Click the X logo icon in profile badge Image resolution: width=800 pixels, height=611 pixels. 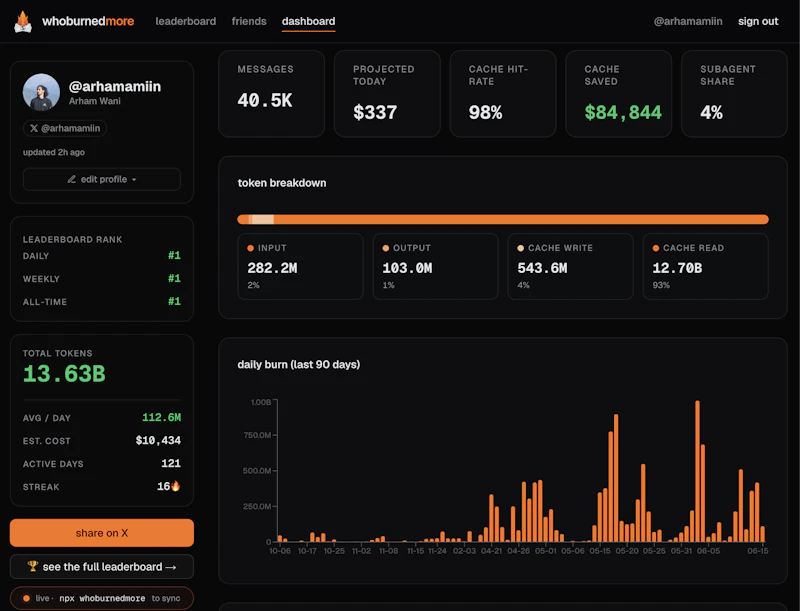click(x=34, y=128)
